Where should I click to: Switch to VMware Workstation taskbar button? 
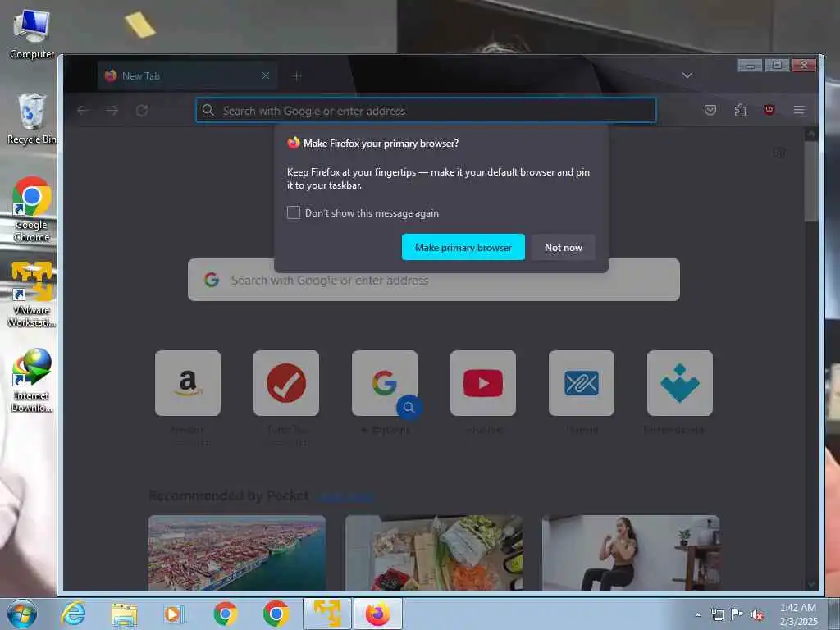[327, 614]
